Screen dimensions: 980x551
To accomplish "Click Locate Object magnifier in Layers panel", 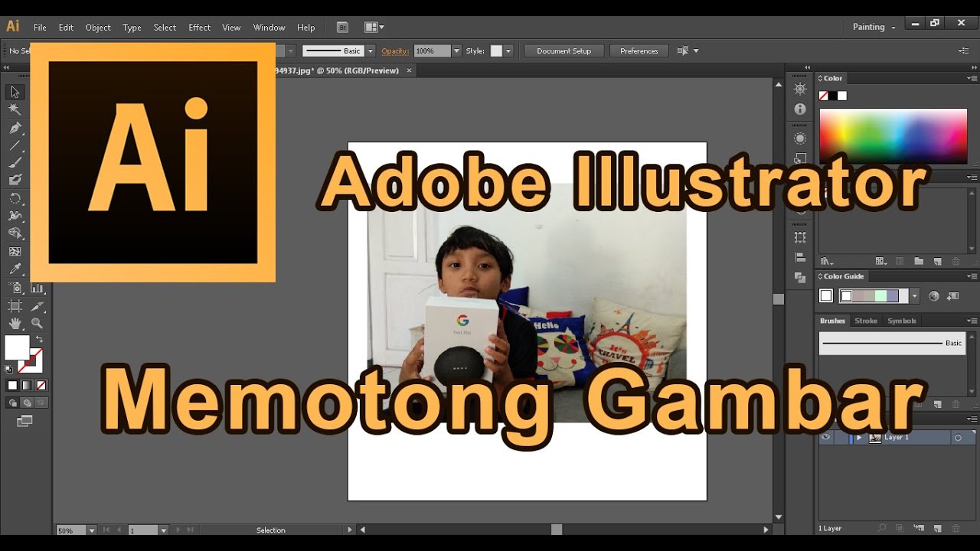I will [x=882, y=528].
